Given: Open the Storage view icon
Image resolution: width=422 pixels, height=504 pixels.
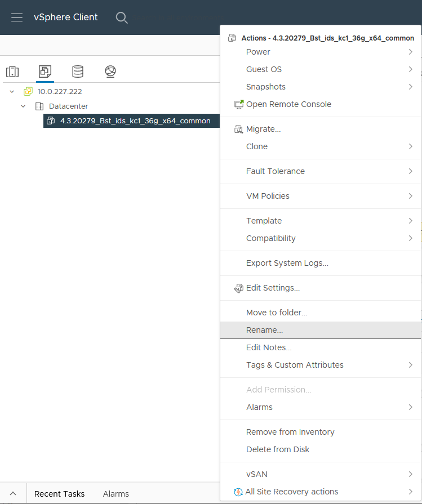Looking at the screenshot, I should 78,72.
